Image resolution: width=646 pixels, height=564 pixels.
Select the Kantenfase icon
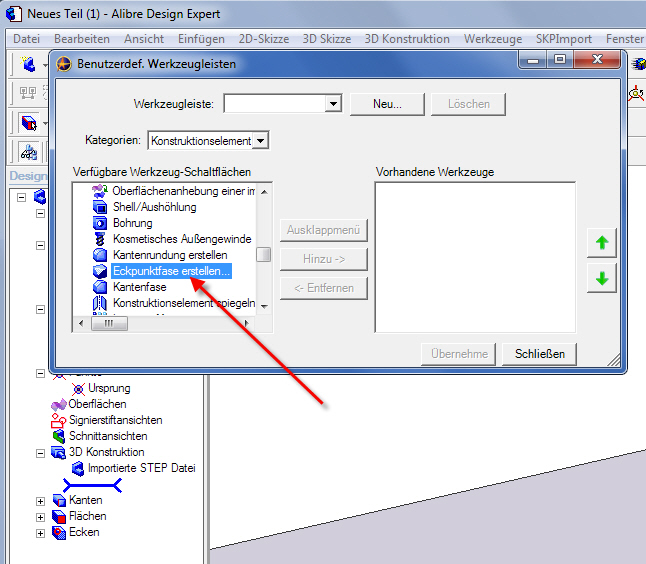(x=100, y=287)
